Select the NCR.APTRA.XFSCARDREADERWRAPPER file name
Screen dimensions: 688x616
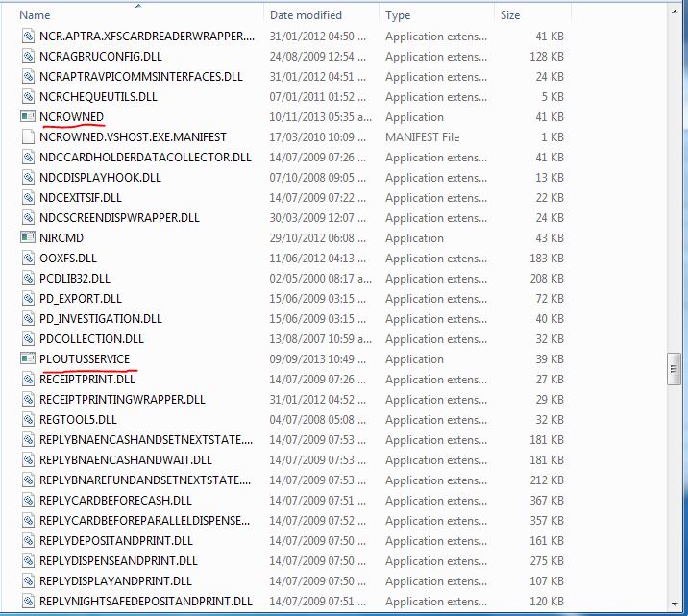pos(147,36)
